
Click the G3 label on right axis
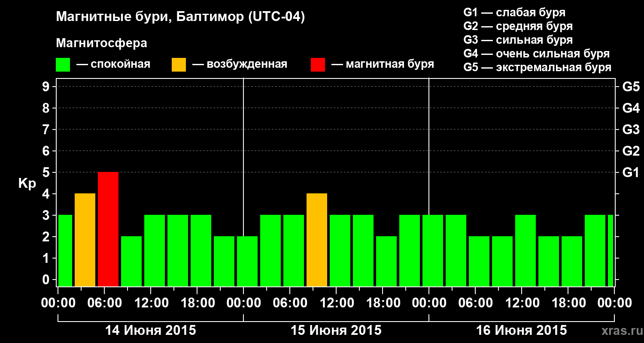click(631, 130)
